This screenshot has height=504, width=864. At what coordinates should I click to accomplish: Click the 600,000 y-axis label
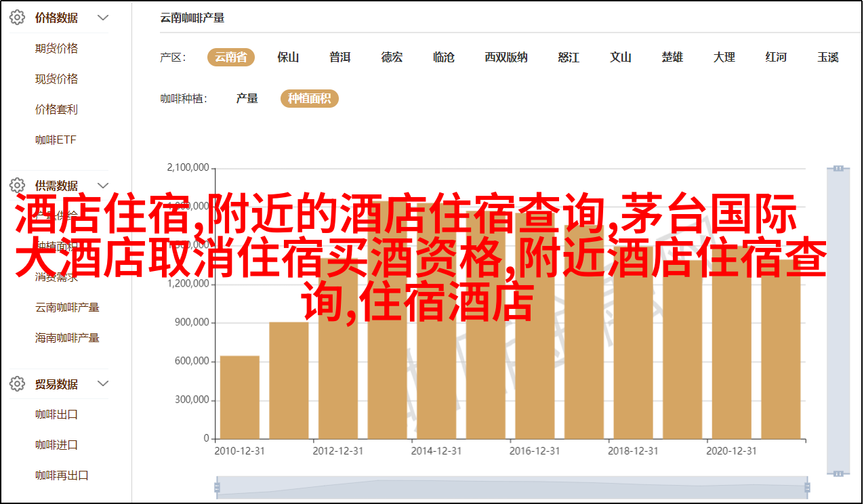[192, 361]
